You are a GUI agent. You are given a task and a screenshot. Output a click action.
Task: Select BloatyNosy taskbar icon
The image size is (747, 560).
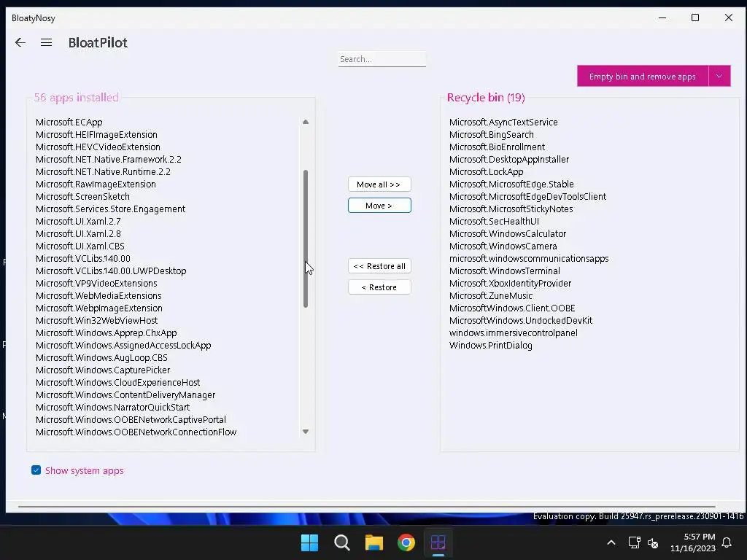(x=438, y=542)
